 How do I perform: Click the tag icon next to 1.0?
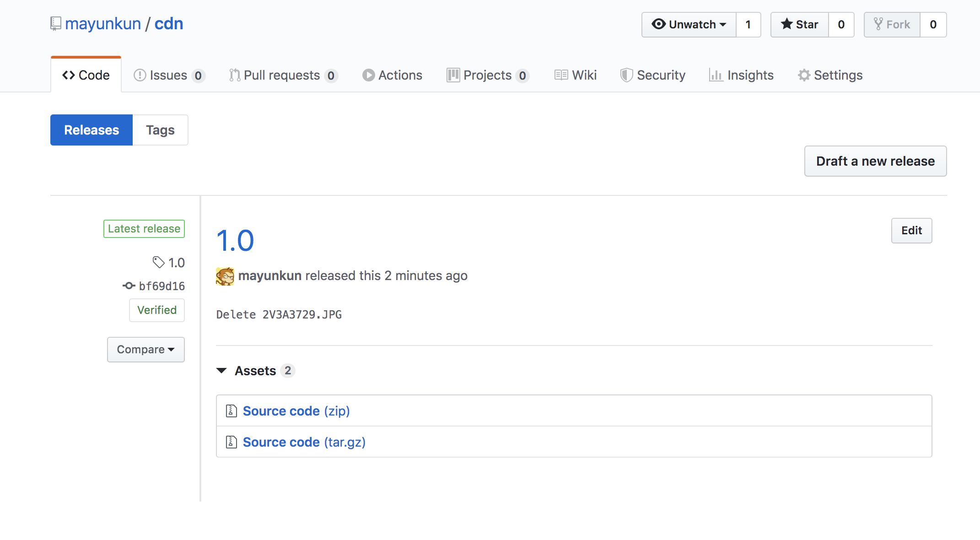[158, 262]
